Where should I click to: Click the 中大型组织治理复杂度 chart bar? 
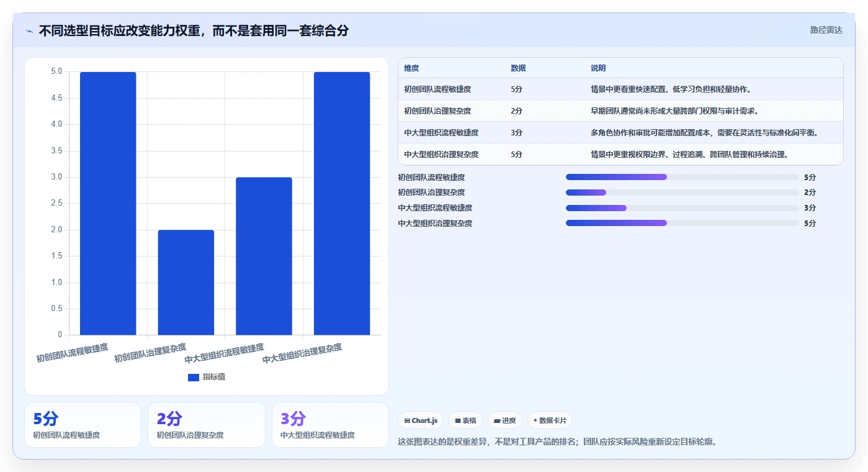[342, 204]
